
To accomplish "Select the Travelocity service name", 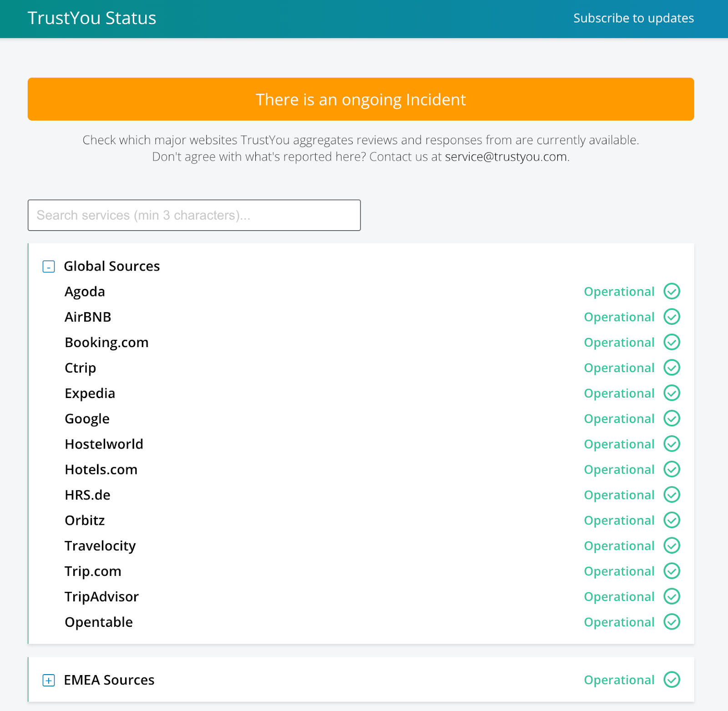I will pos(100,547).
